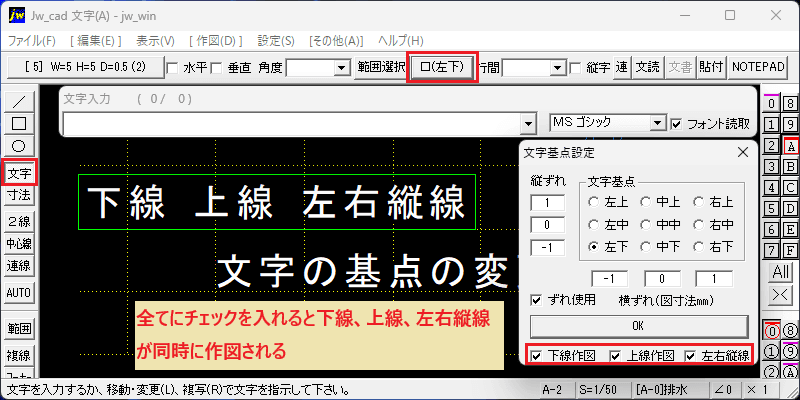Choose the 寸法 dimension tool
This screenshot has height=400, width=800.
point(19,194)
